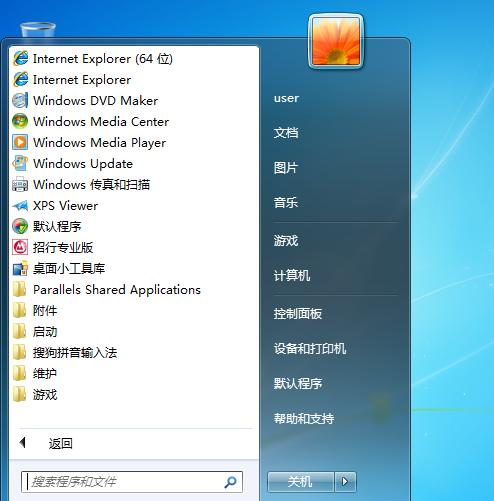Select the 启动 label text
The height and width of the screenshot is (501, 494).
tap(45, 332)
